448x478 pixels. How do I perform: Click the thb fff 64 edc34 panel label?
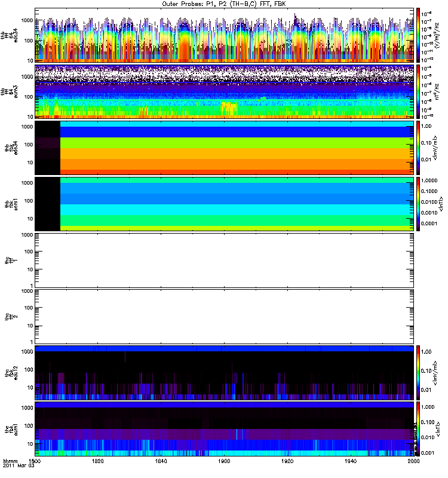pyautogui.click(x=9, y=35)
